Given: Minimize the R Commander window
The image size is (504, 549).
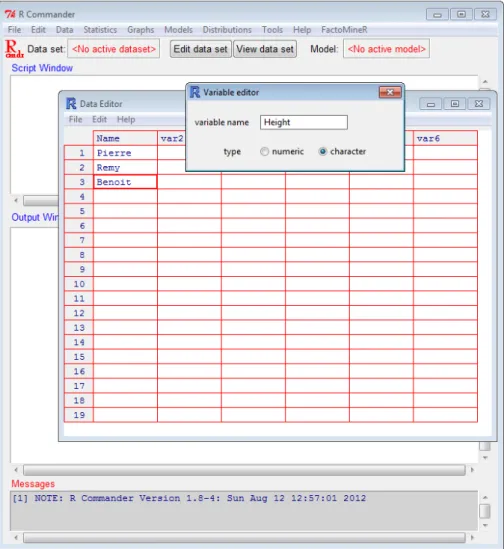Looking at the screenshot, I should pyautogui.click(x=437, y=14).
